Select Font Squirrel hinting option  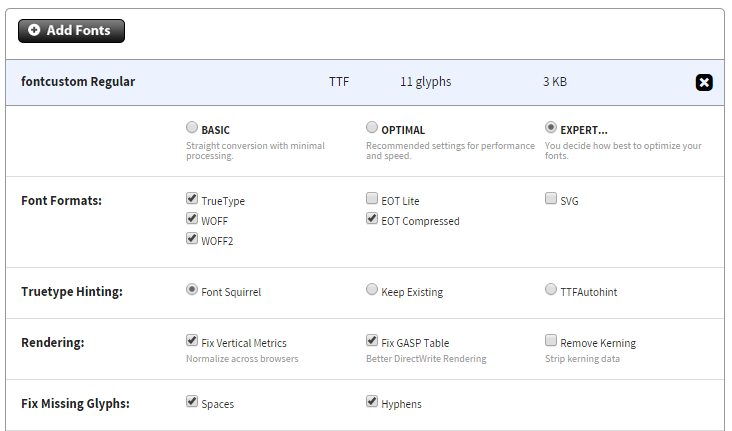point(192,290)
